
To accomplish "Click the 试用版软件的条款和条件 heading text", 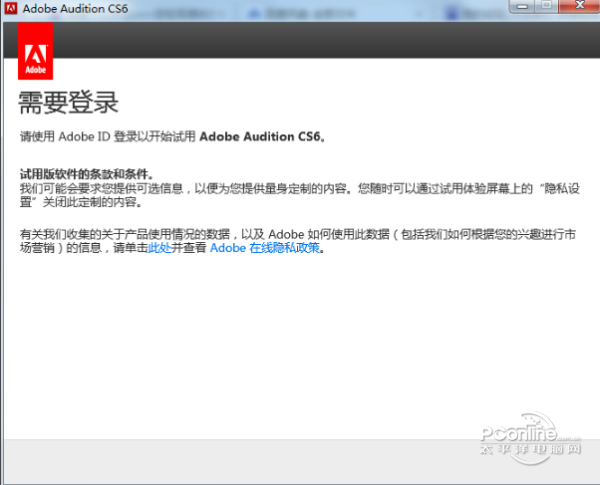I will [x=86, y=174].
